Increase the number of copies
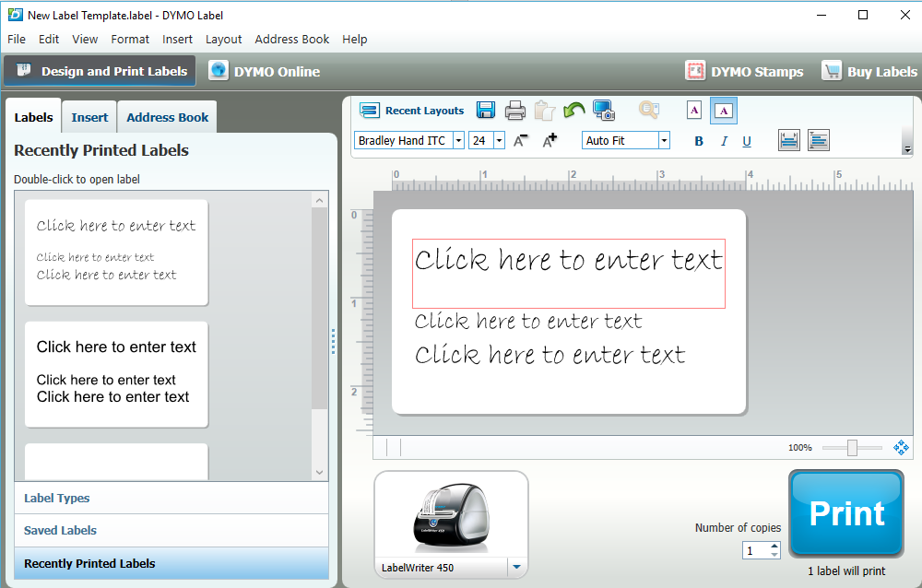922x588 pixels. 774,547
